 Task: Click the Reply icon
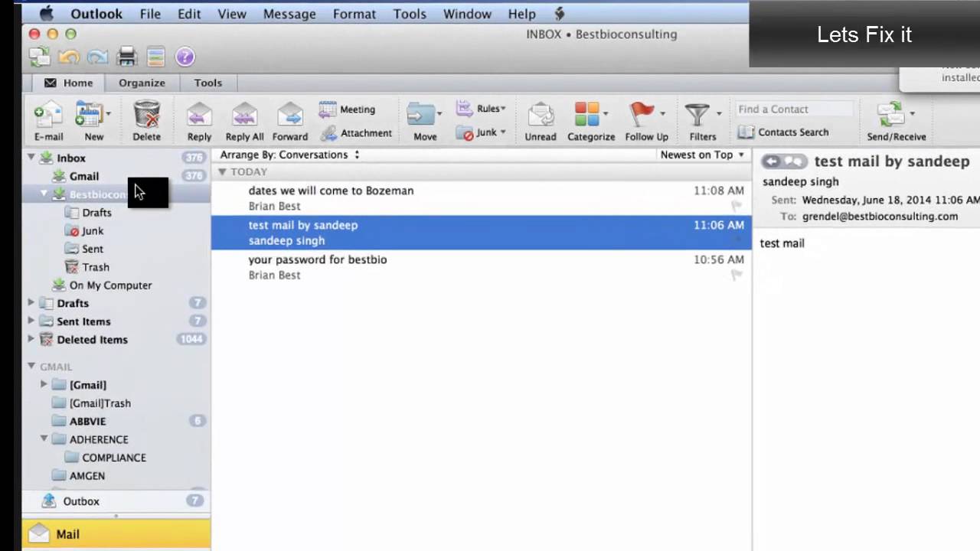[x=199, y=115]
